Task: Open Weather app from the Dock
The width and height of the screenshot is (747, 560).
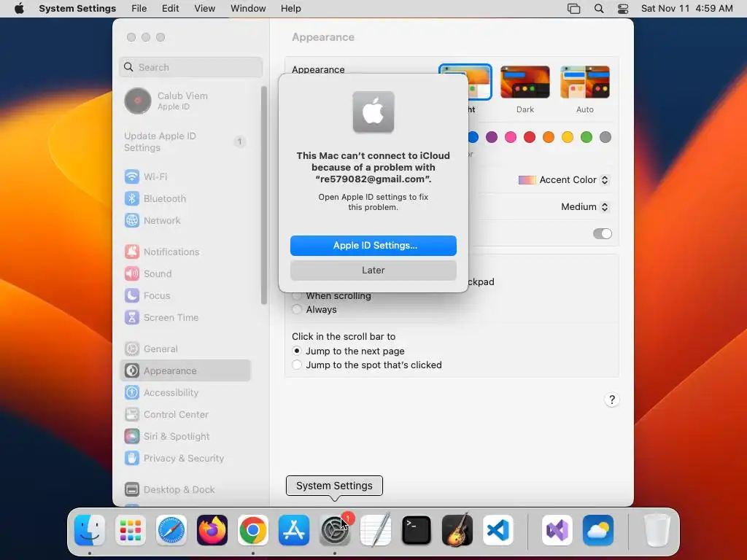Action: pyautogui.click(x=598, y=530)
